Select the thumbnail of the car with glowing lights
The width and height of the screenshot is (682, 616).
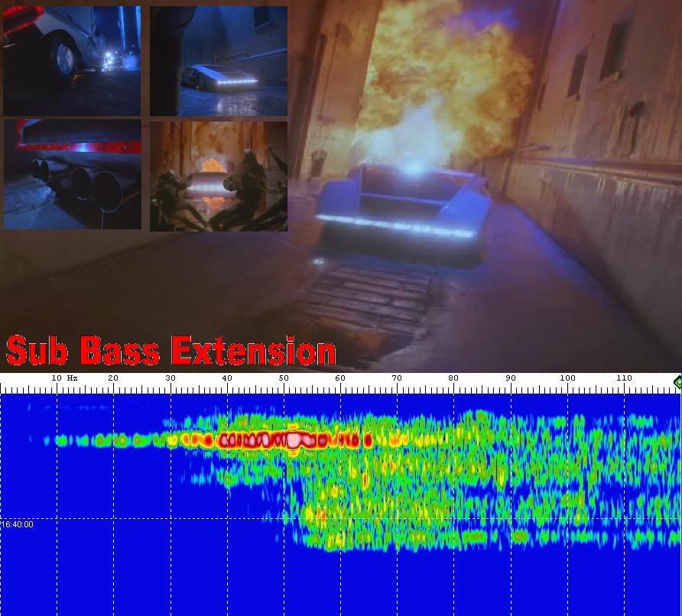219,61
